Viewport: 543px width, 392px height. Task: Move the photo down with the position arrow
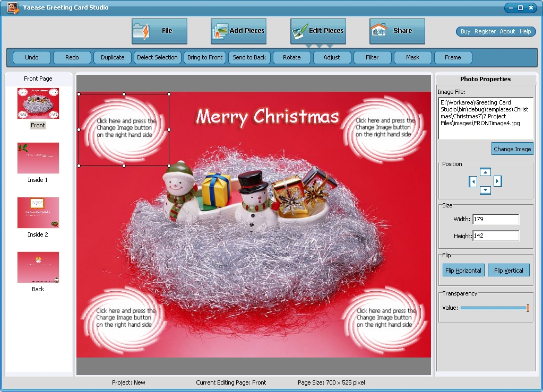[486, 190]
